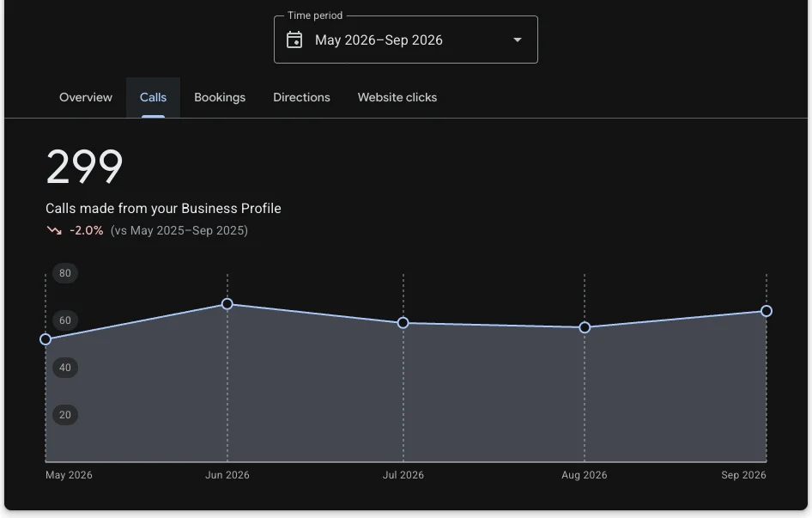Click the May 2026 x-axis label

(x=69, y=475)
